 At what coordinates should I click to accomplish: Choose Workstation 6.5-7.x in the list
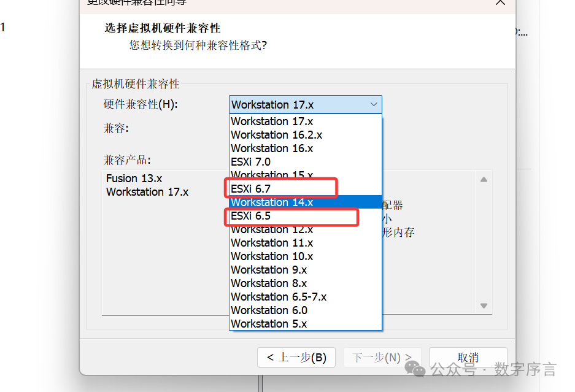point(305,297)
